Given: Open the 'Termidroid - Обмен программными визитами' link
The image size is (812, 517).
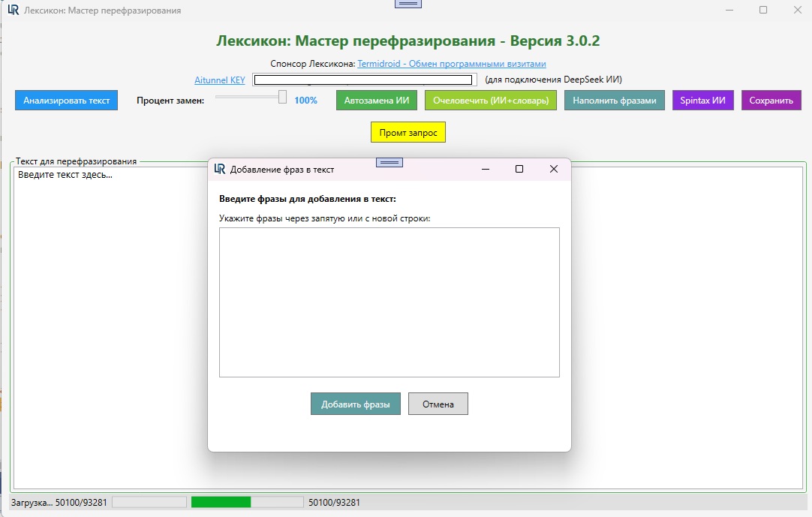Looking at the screenshot, I should click(x=452, y=65).
